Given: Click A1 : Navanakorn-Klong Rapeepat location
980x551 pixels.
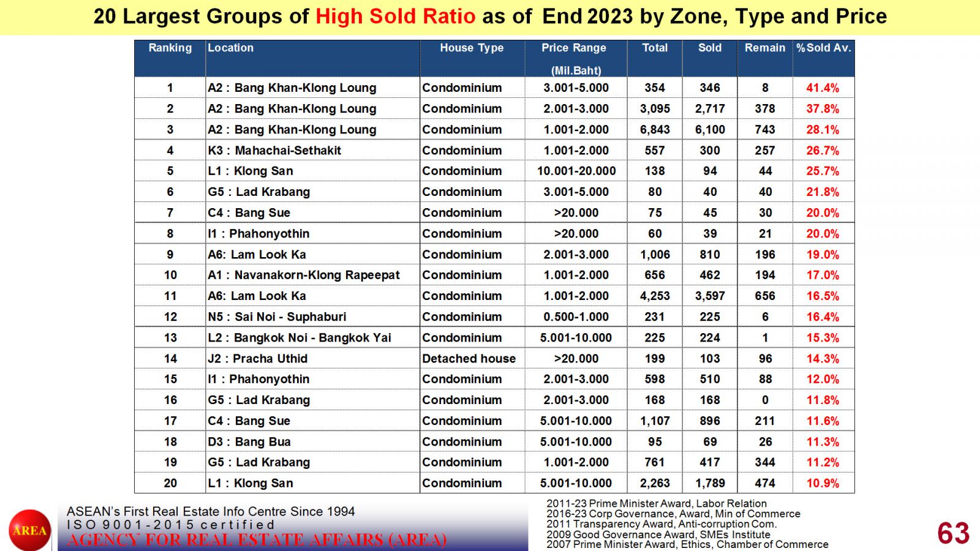Looking at the screenshot, I should [x=304, y=275].
